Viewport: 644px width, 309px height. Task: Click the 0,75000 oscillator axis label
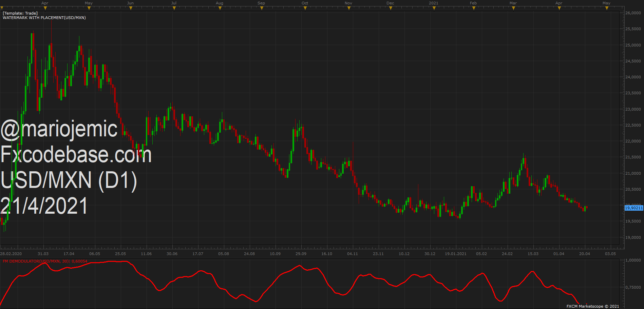[633, 287]
